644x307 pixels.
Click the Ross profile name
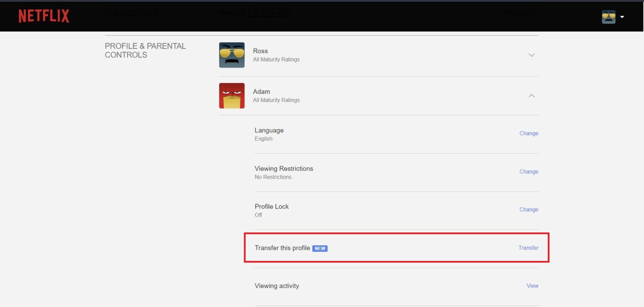260,51
